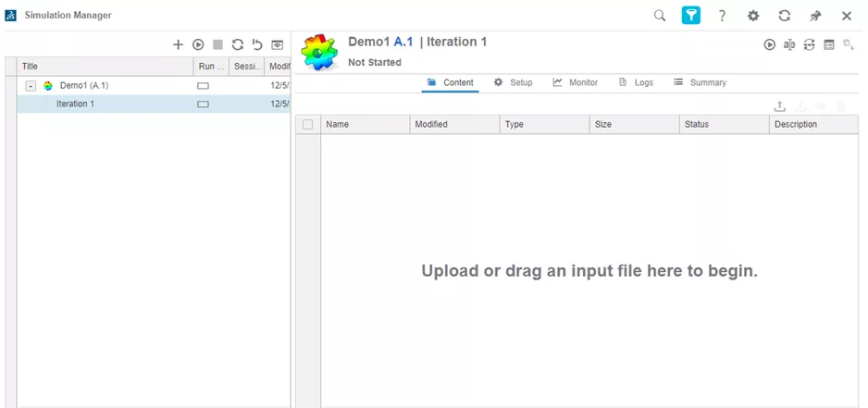This screenshot has width=868, height=408.
Task: Click the Iteration 1 heading text
Action: (x=457, y=42)
